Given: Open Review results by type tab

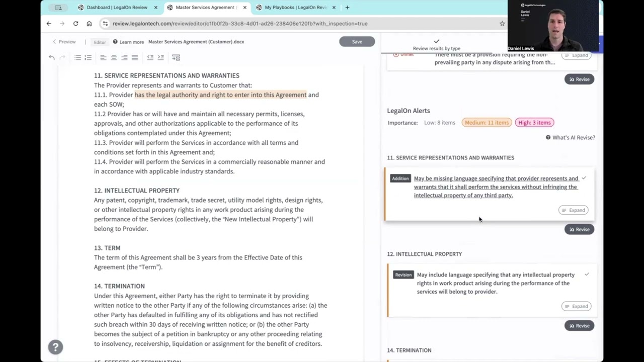Looking at the screenshot, I should [437, 45].
